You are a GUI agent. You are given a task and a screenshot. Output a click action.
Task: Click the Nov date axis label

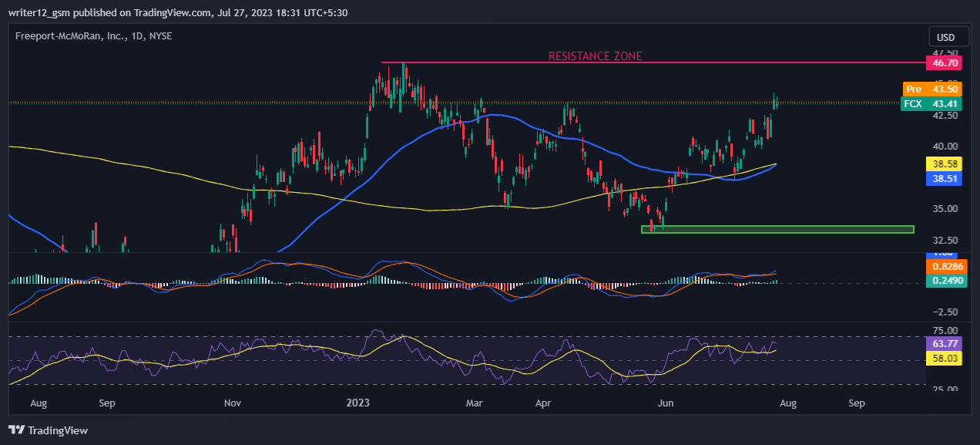tap(232, 403)
